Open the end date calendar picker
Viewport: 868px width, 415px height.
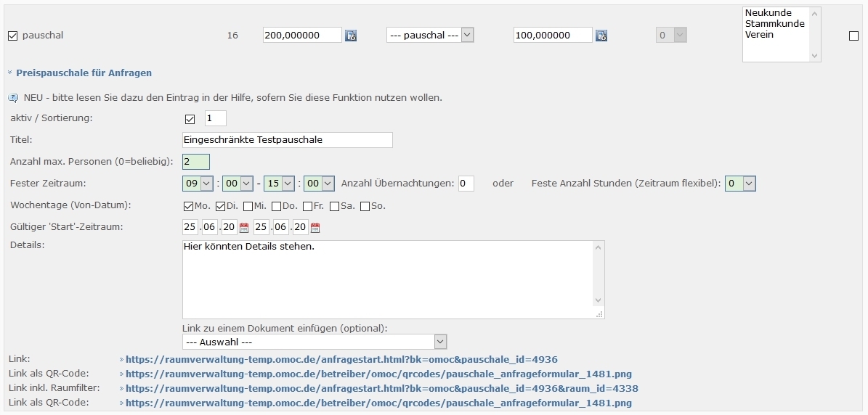315,228
